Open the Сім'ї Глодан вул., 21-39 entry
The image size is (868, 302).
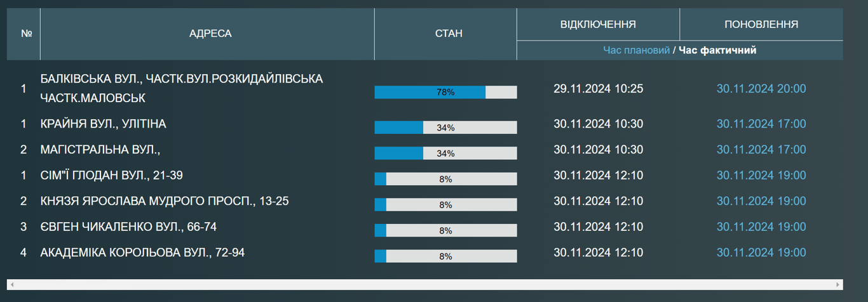point(111,175)
